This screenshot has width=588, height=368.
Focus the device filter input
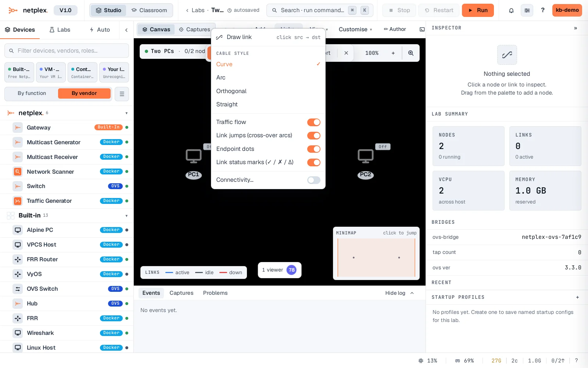click(x=67, y=51)
